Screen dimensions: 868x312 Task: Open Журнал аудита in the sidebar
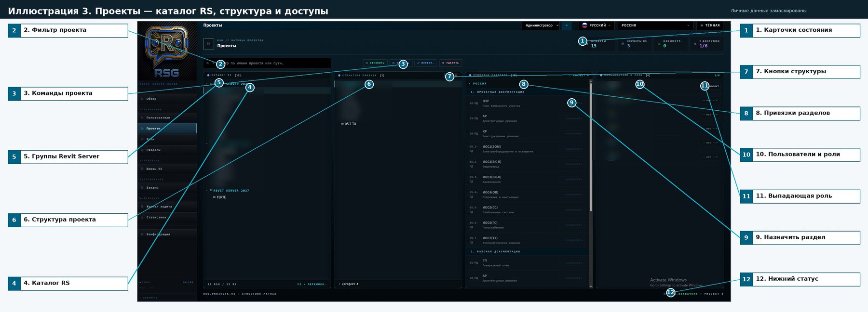pos(159,207)
